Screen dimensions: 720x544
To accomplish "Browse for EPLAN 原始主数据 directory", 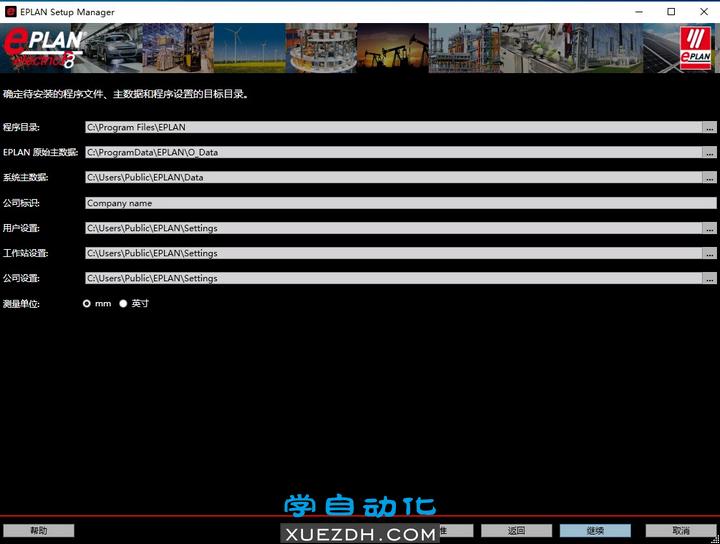I will pos(709,152).
